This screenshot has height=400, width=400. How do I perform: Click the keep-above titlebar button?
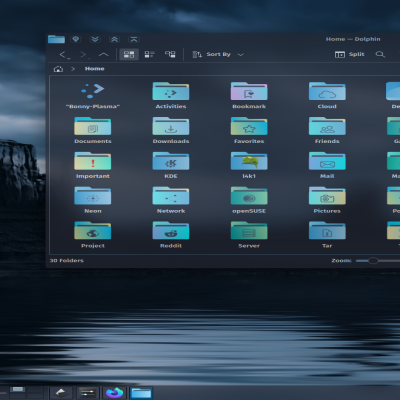pos(134,39)
